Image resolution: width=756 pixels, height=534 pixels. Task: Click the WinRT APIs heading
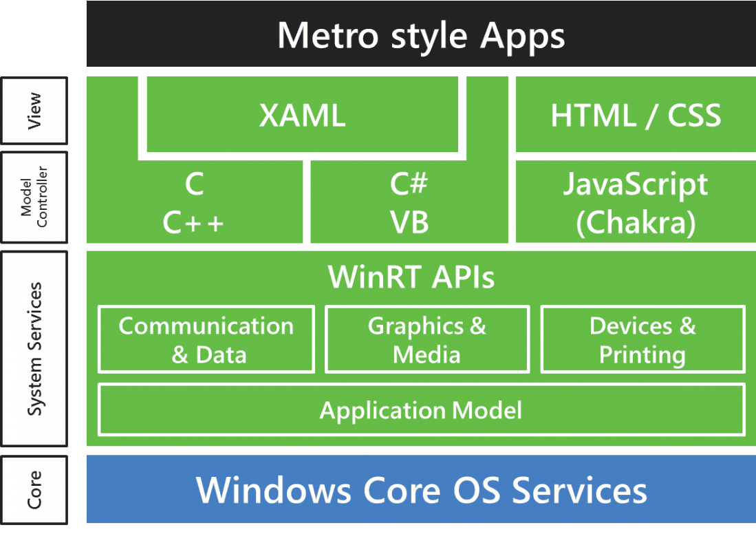[x=411, y=277]
